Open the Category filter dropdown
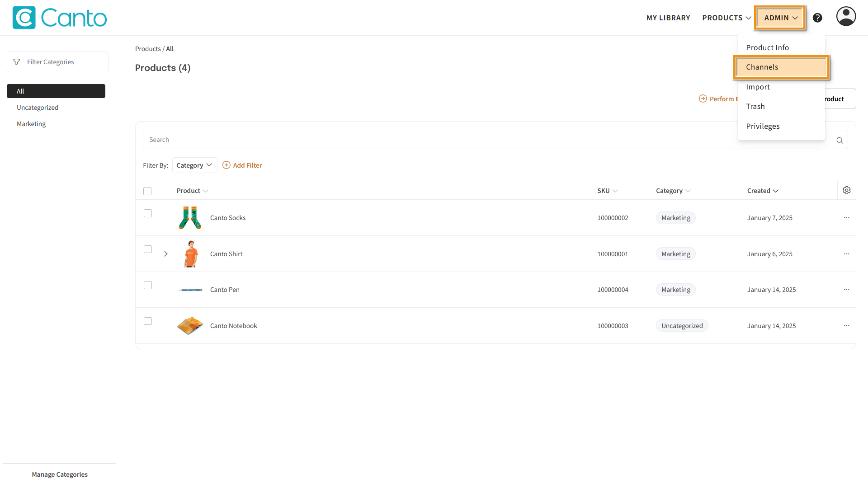This screenshot has width=868, height=488. 194,165
